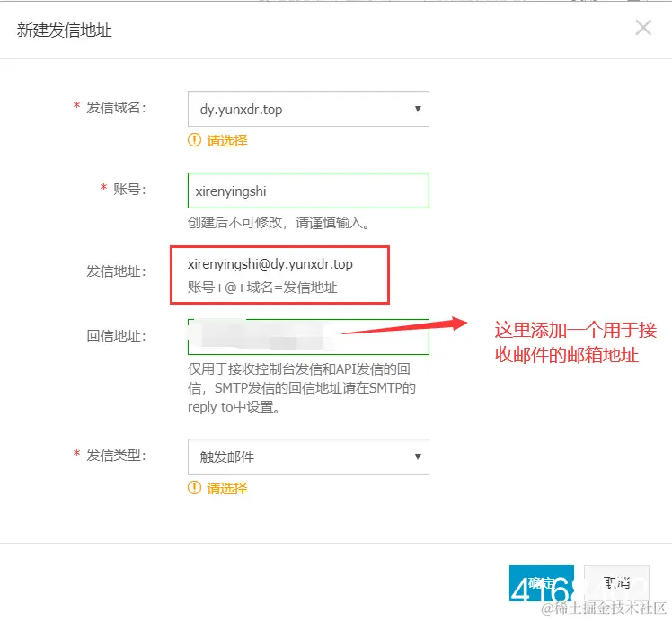Click the warning icon under 发信域名
This screenshot has height=621, width=672.
click(195, 140)
